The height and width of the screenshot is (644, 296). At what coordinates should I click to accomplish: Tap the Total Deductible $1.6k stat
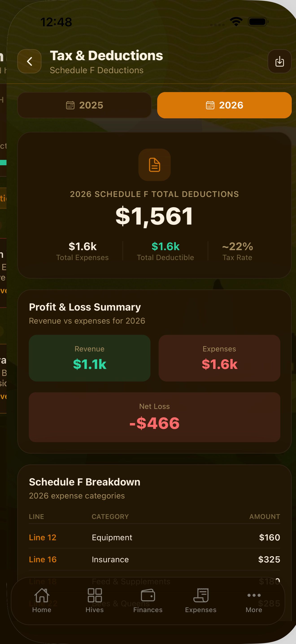pyautogui.click(x=165, y=251)
